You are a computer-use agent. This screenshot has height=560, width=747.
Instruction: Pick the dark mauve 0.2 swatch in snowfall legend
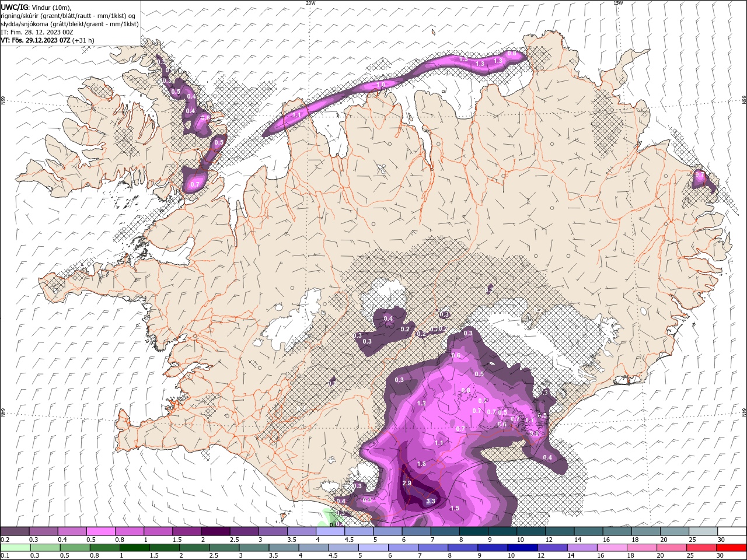pos(15,531)
